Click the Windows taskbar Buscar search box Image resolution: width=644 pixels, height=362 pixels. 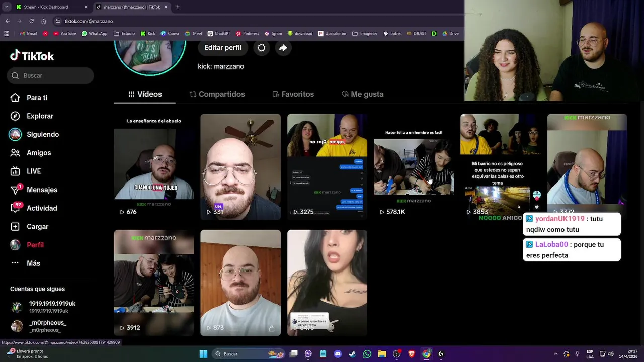pyautogui.click(x=250, y=354)
